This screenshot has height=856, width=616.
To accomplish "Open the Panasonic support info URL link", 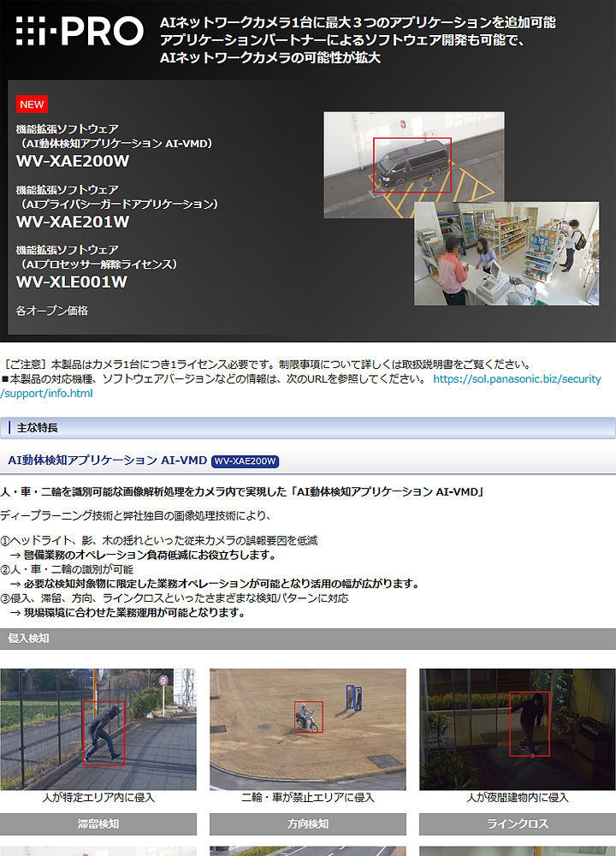I will [517, 379].
